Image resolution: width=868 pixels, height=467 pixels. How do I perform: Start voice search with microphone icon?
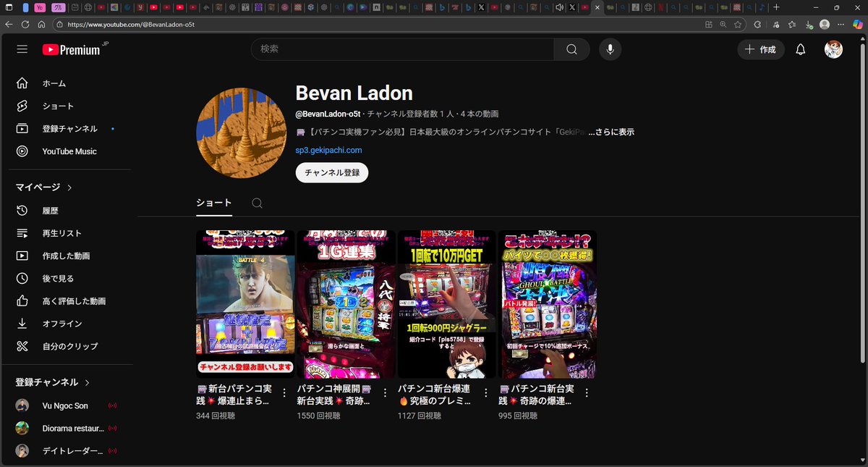pyautogui.click(x=610, y=49)
